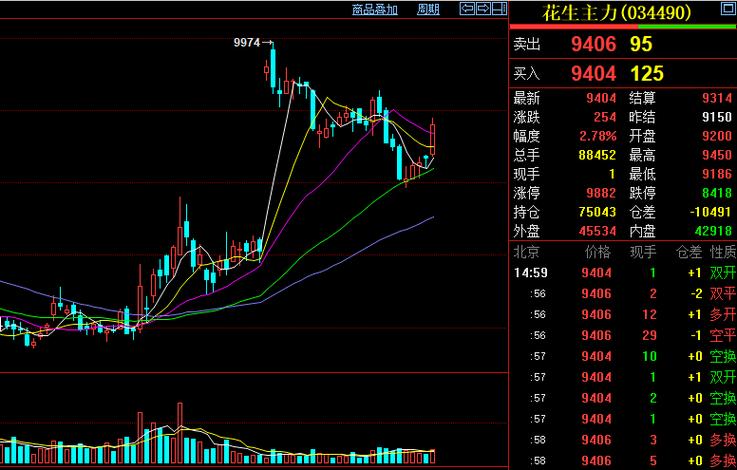
Task: Click the left arrow chart navigation icon
Action: coord(468,9)
